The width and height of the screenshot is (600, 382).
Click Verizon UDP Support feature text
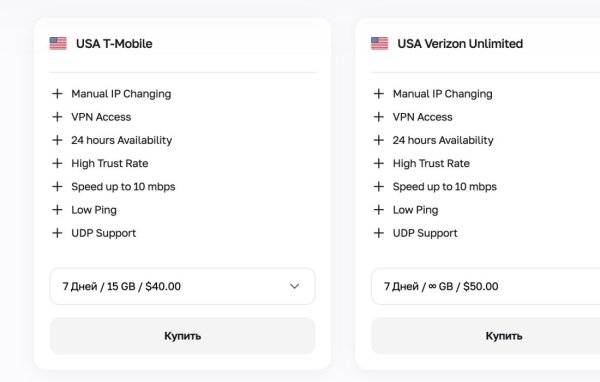coord(425,233)
